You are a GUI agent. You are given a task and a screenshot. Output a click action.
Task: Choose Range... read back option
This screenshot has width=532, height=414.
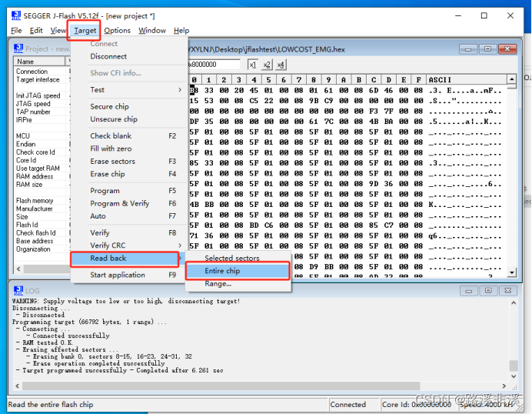(x=238, y=284)
